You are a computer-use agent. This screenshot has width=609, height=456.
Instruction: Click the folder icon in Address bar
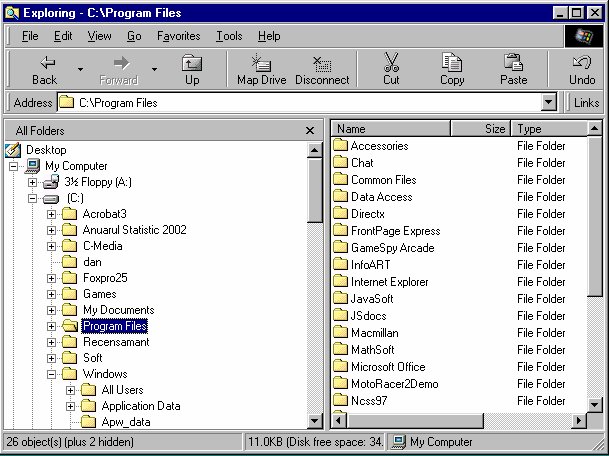click(66, 103)
